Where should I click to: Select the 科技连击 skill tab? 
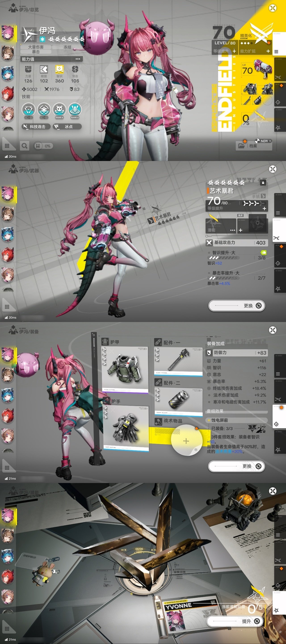(36, 127)
